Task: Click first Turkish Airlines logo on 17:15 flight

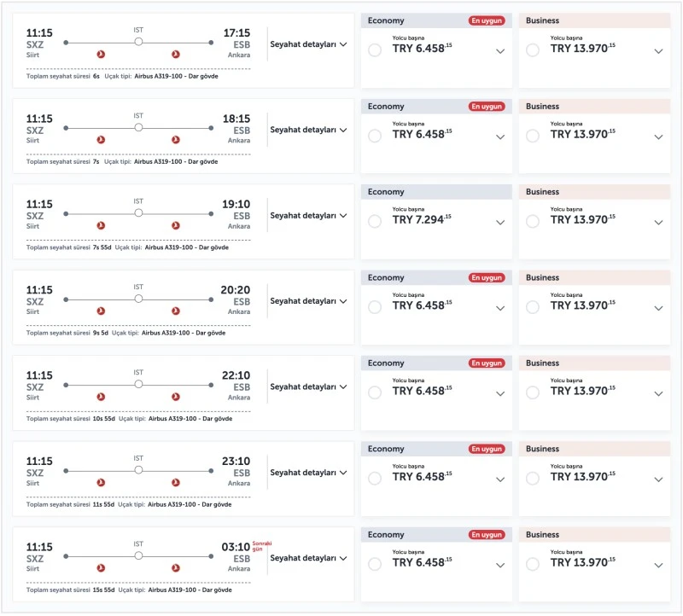Action: (101, 55)
